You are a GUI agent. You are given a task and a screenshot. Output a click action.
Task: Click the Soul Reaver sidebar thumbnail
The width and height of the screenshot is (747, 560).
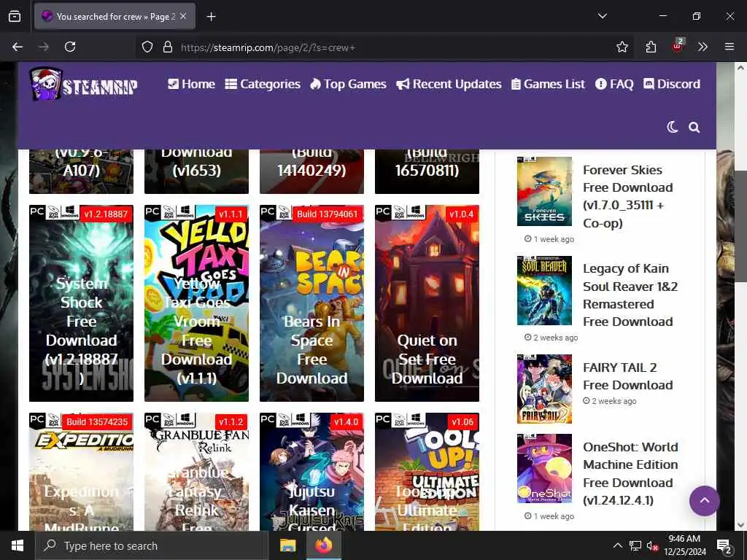[544, 290]
